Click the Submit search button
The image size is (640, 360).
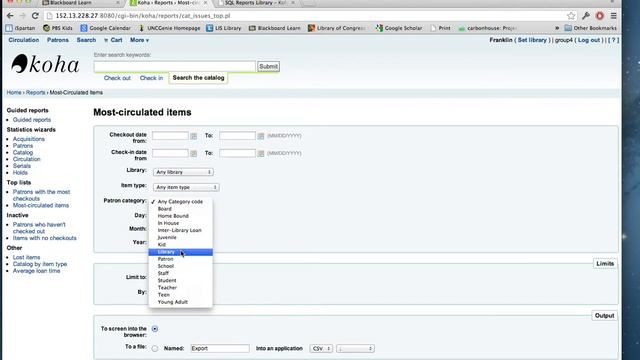pyautogui.click(x=268, y=67)
